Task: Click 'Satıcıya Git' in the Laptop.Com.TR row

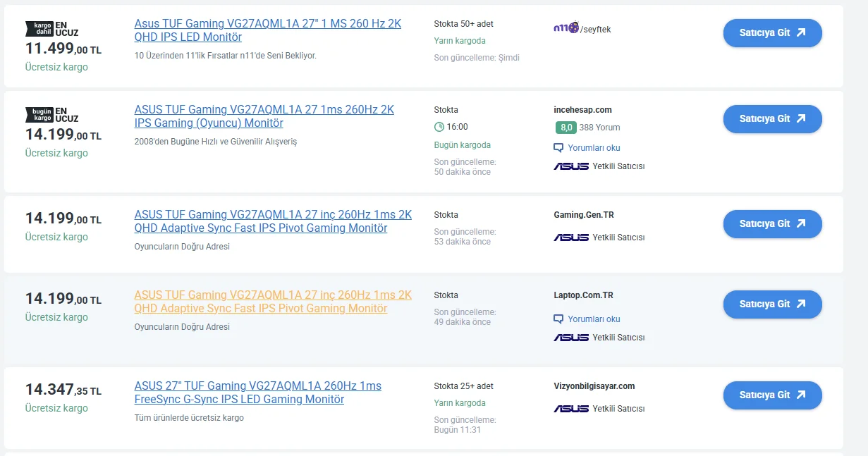Action: click(772, 304)
